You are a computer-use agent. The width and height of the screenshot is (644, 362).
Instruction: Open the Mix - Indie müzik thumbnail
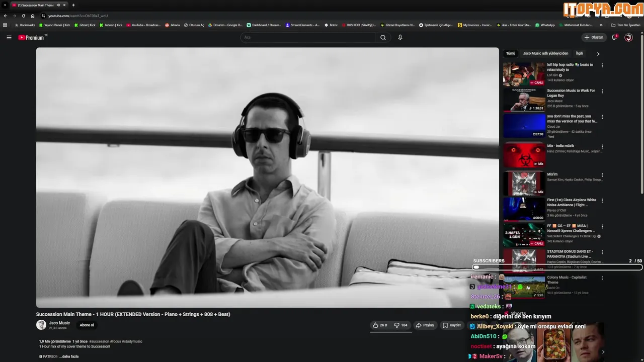click(524, 155)
